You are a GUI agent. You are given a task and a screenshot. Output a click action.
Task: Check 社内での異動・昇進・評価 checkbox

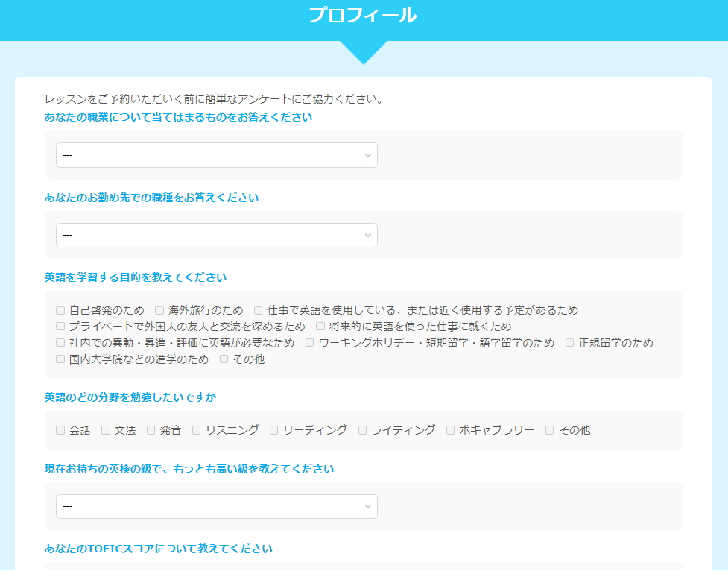[x=60, y=343]
